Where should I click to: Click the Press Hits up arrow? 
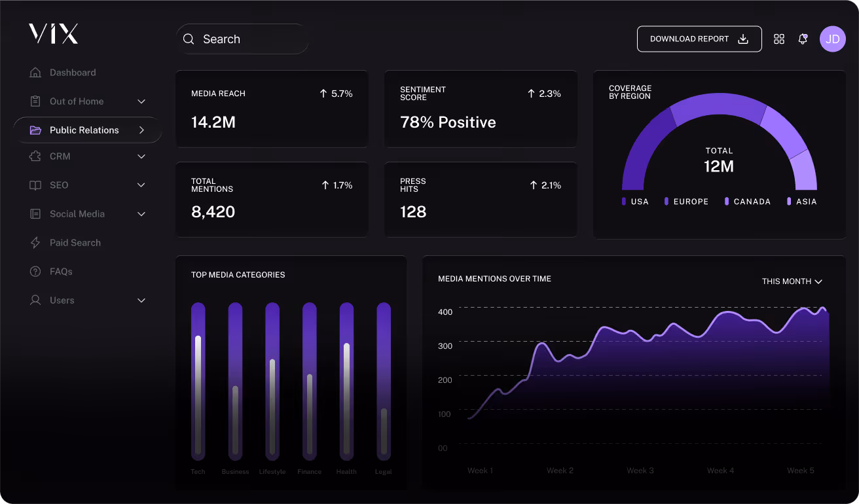point(533,185)
